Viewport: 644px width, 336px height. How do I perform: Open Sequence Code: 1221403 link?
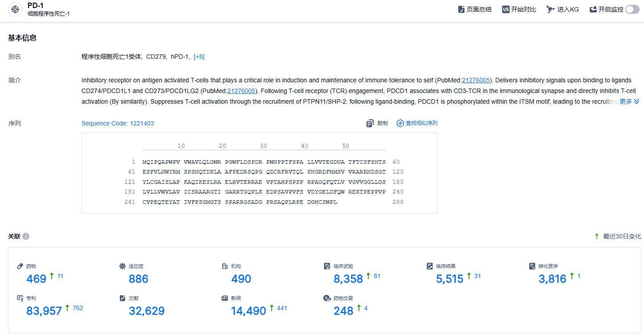coord(118,123)
